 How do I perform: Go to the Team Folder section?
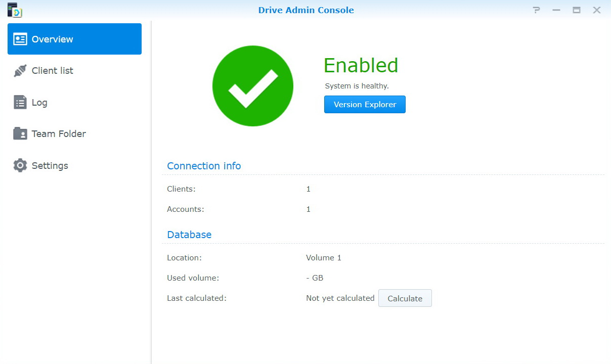click(x=74, y=133)
